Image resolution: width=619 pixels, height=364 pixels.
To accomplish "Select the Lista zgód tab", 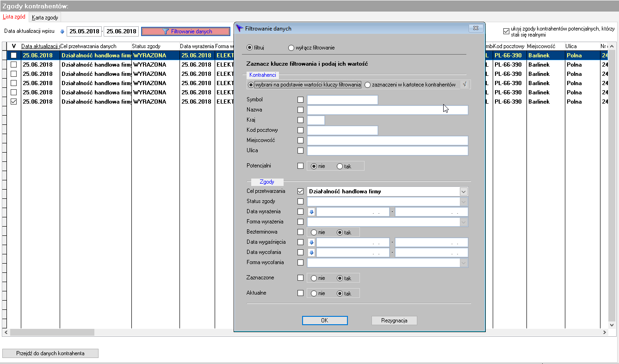I will (x=14, y=17).
